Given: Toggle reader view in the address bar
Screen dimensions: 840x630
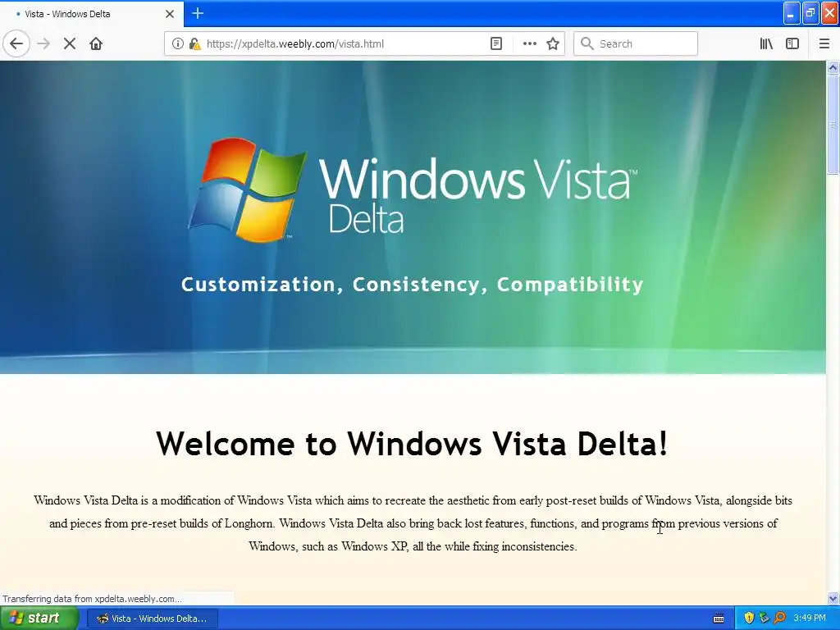Looking at the screenshot, I should click(x=496, y=44).
